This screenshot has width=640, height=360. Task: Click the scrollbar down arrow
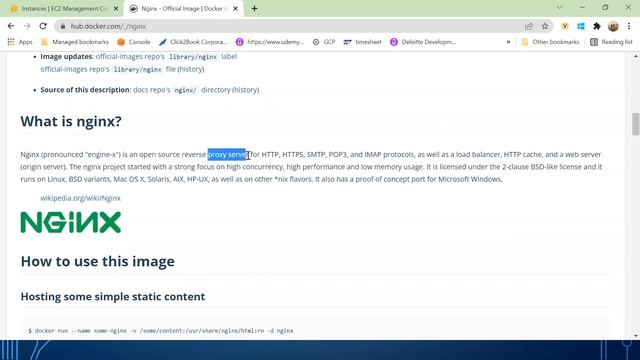coord(636,336)
